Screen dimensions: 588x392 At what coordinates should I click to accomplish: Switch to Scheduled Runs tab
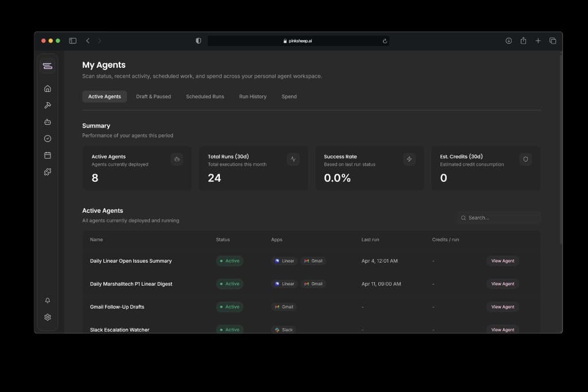(x=205, y=97)
